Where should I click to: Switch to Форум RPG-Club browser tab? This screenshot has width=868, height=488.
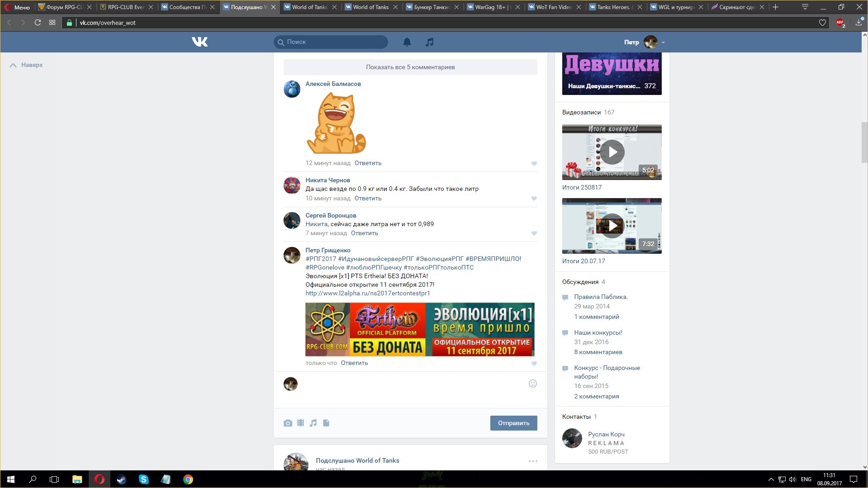[64, 7]
